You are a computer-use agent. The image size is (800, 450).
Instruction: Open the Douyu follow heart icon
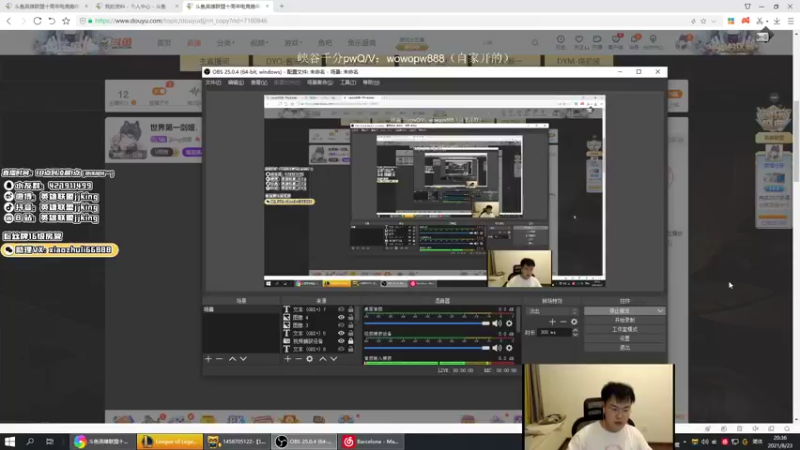click(x=579, y=39)
